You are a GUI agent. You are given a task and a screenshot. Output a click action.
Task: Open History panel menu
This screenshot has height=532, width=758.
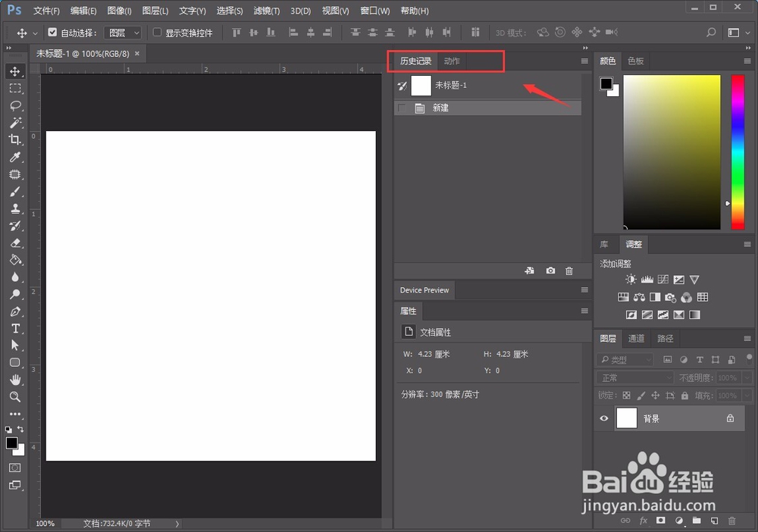[x=584, y=61]
